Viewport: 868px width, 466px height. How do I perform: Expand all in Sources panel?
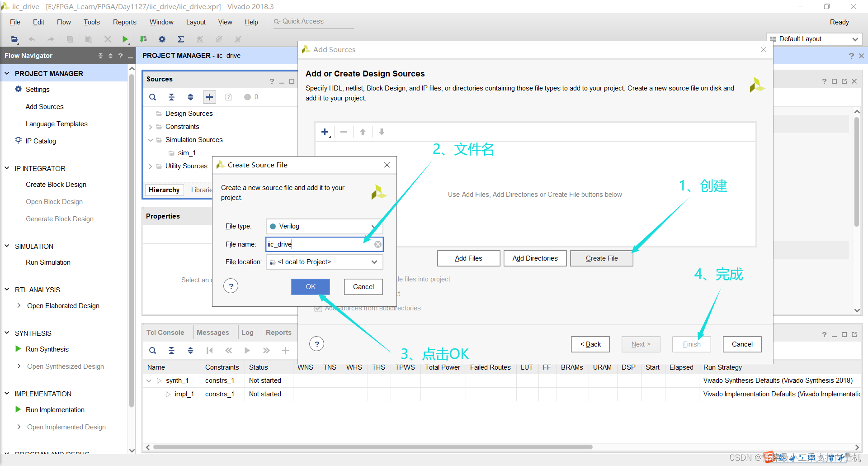point(191,97)
